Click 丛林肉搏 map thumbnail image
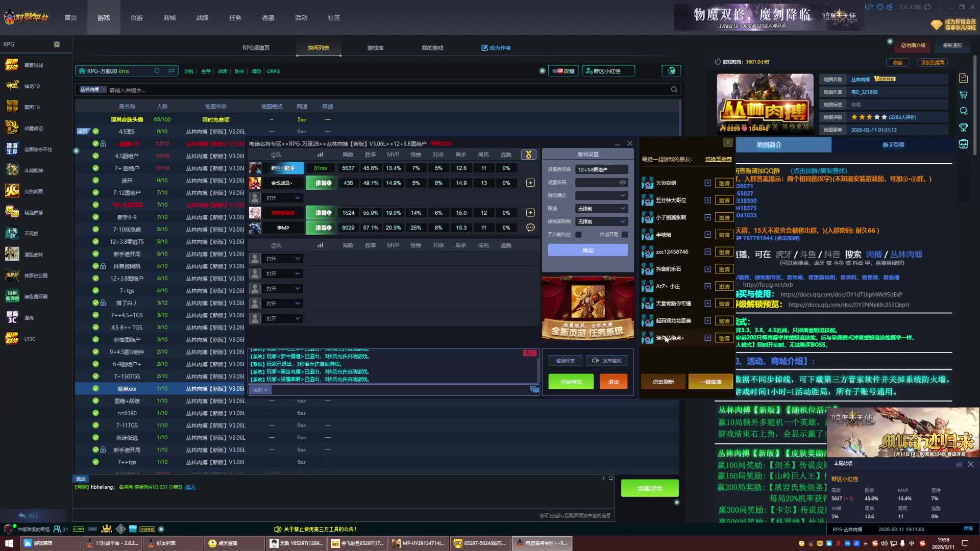Viewport: 980px width, 551px height. click(765, 104)
